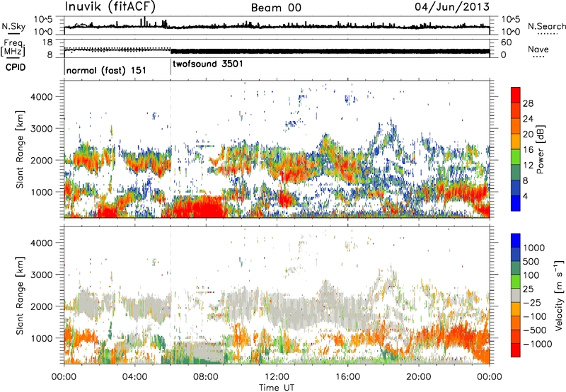
Task: Click the 'Freq. [MHz]' axis label
Action: click(13, 47)
